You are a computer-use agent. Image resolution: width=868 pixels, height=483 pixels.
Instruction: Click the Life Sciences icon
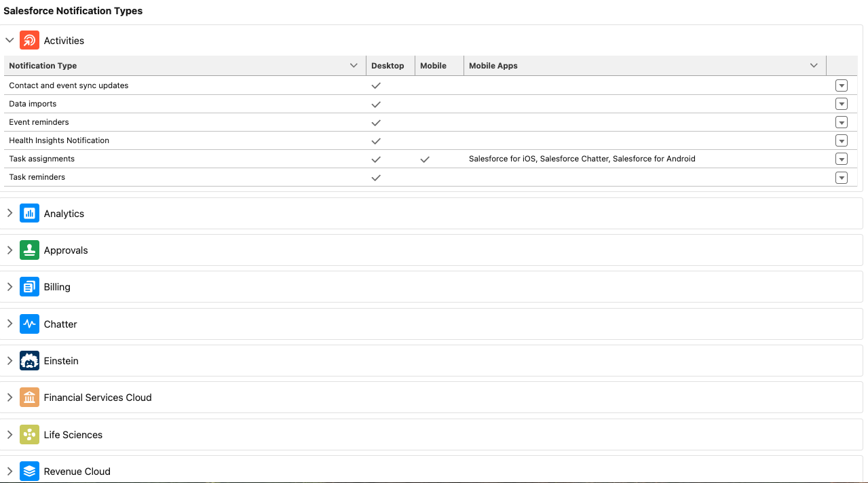coord(29,435)
